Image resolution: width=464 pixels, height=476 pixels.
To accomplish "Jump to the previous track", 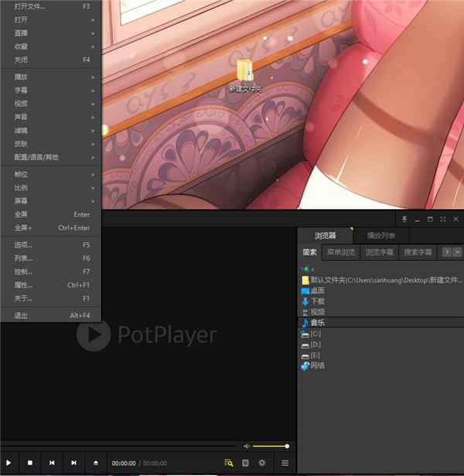I will (x=52, y=463).
